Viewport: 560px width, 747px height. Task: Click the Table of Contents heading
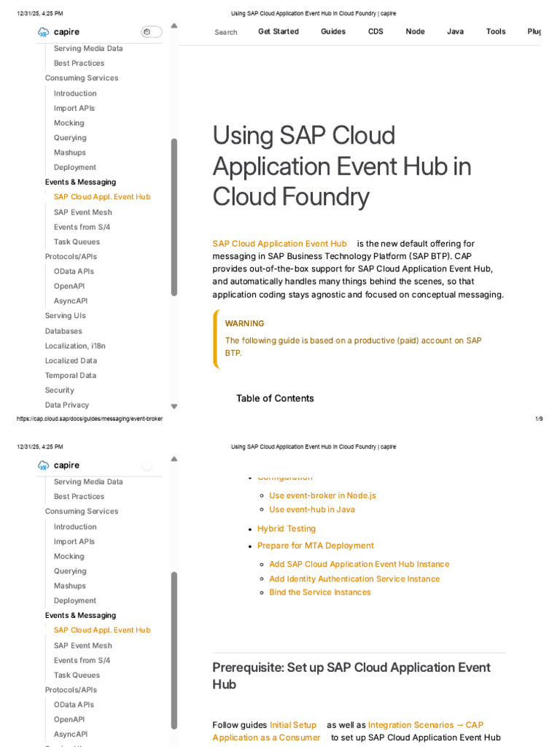[275, 399]
